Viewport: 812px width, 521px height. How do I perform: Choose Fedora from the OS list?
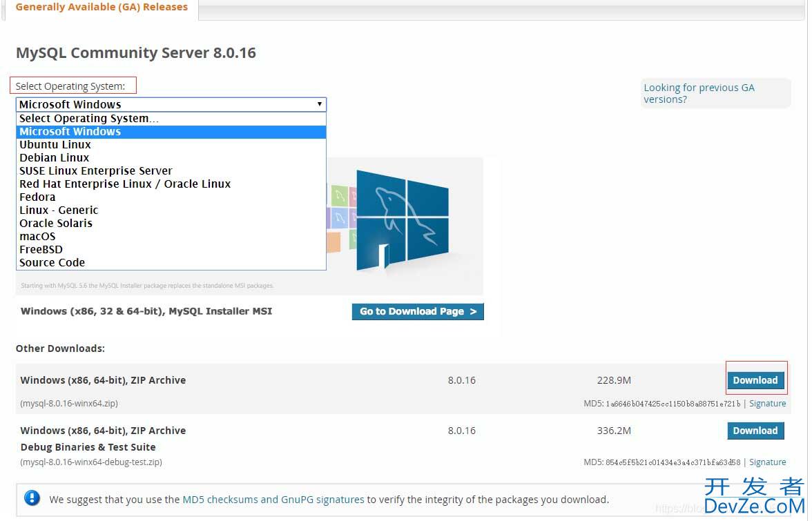(x=171, y=197)
